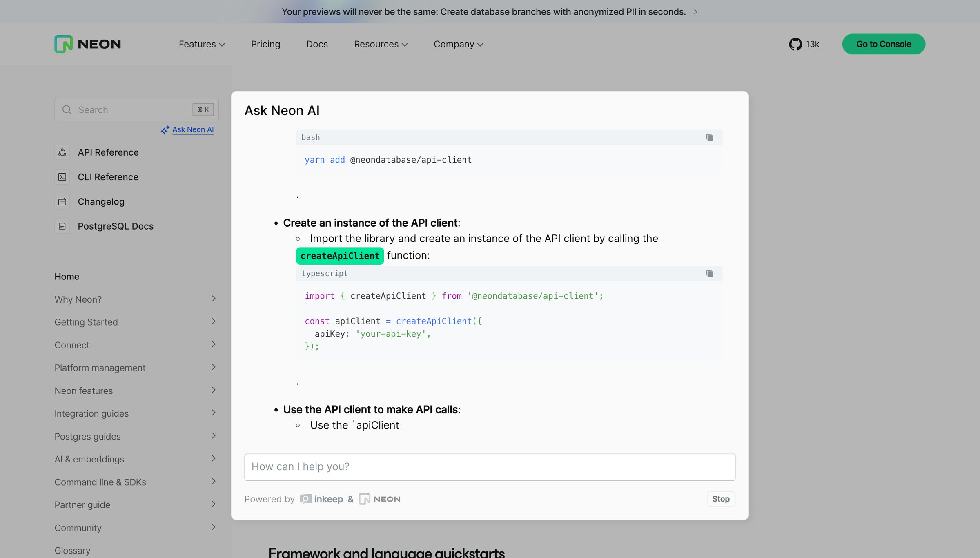The height and width of the screenshot is (558, 980).
Task: Focus the How can I help you input
Action: 490,467
